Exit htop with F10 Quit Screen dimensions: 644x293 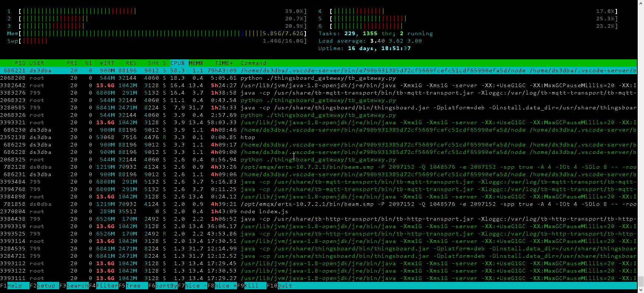coord(280,286)
